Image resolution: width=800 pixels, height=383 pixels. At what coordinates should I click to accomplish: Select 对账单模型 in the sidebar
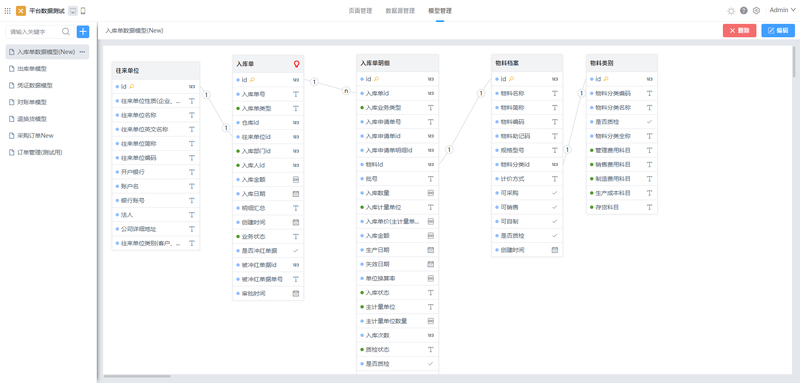(47, 102)
